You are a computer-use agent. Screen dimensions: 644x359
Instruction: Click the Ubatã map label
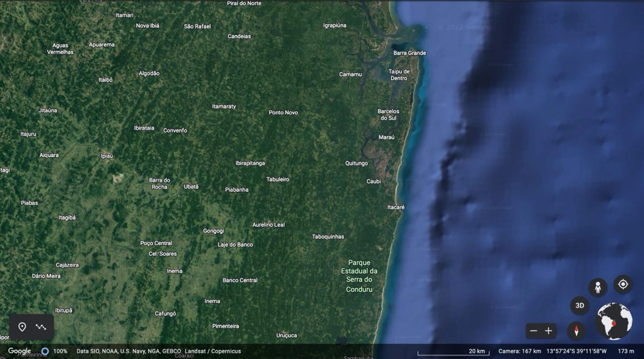tap(191, 187)
